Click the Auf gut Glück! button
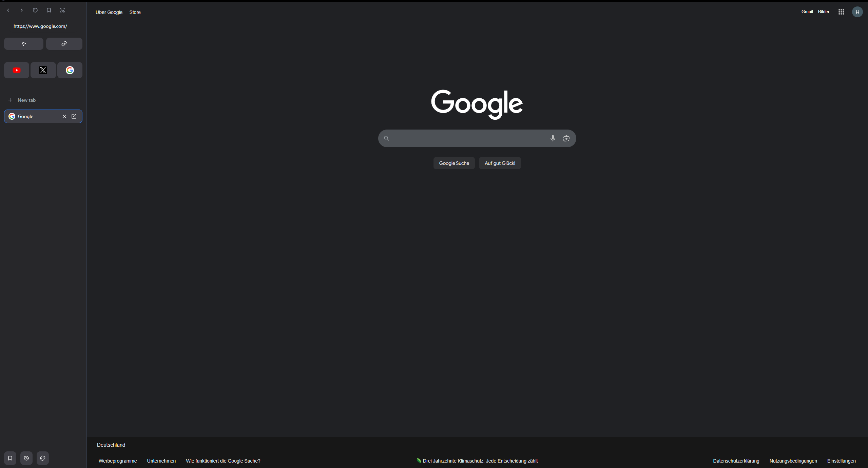Screen dimensions: 868x468 click(500, 163)
